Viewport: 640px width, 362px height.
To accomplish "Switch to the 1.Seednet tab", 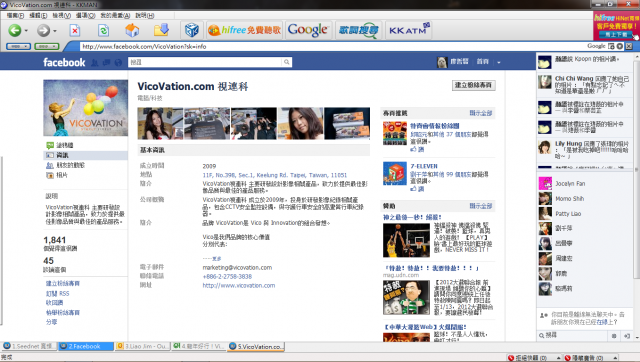I will click(x=29, y=346).
